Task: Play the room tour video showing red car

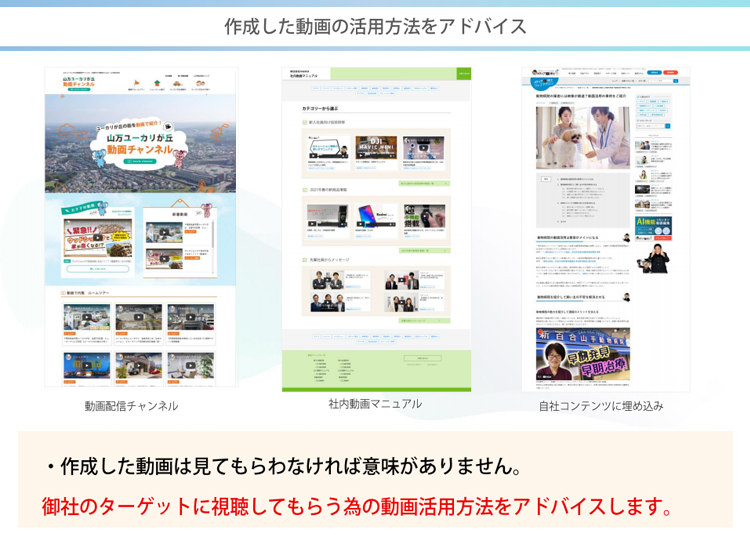Action: [x=139, y=365]
